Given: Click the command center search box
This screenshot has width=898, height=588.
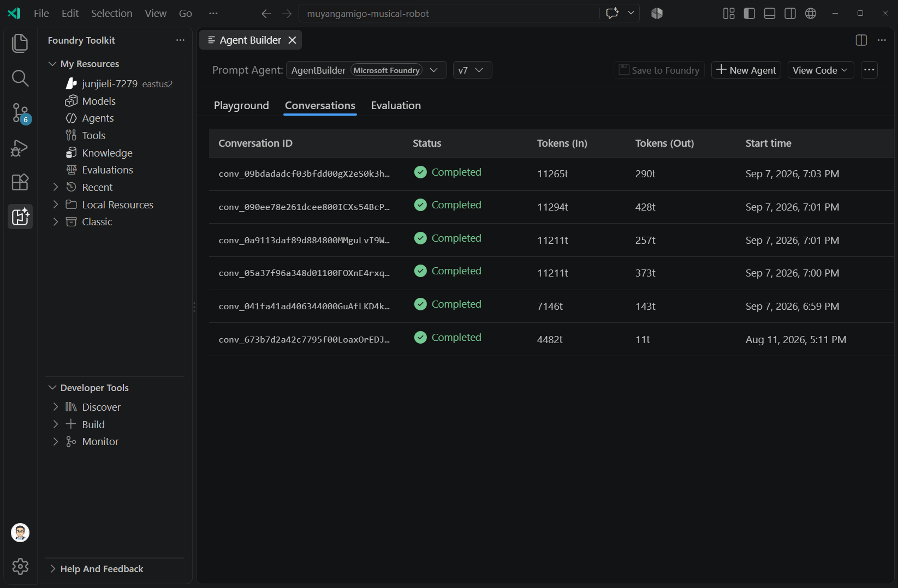Looking at the screenshot, I should (449, 14).
